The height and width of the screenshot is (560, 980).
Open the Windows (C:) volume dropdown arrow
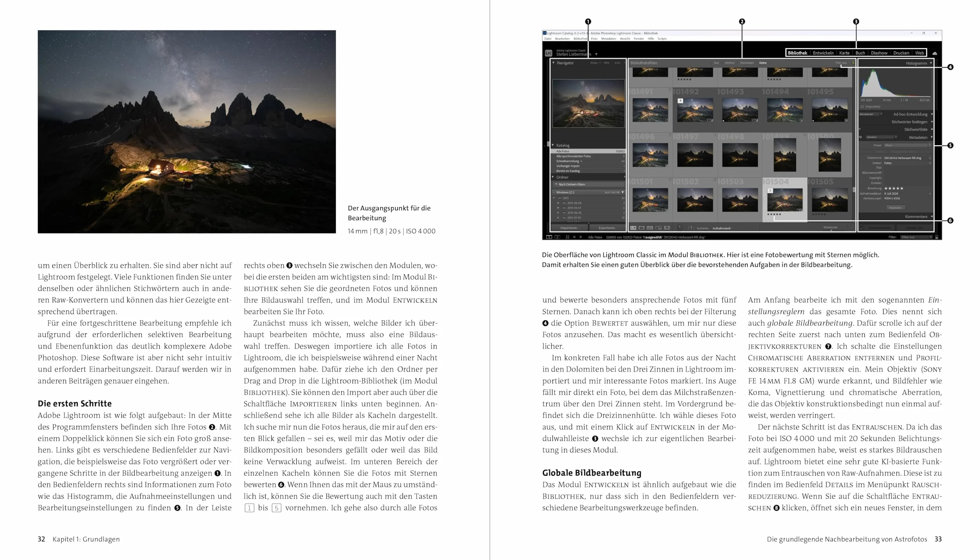click(622, 192)
